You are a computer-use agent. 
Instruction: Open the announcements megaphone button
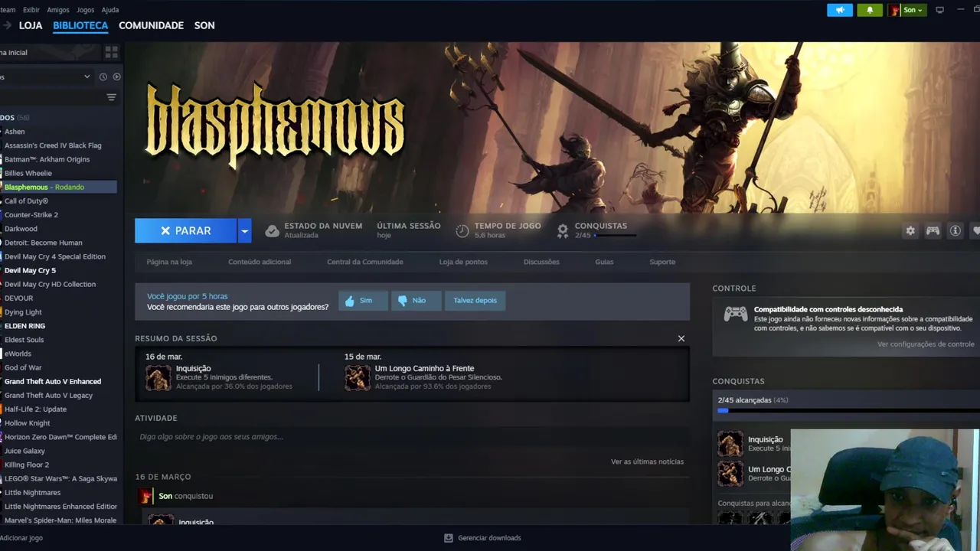pos(840,10)
